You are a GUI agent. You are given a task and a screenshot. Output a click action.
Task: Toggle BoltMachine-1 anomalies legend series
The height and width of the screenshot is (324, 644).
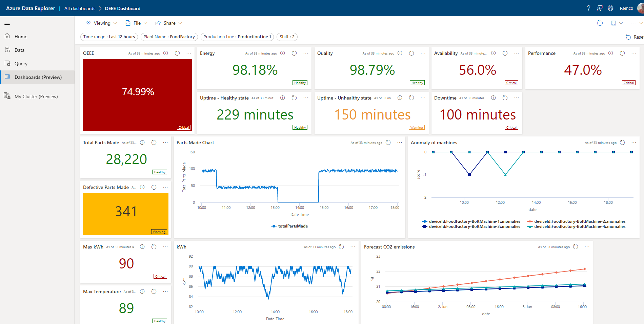(471, 221)
